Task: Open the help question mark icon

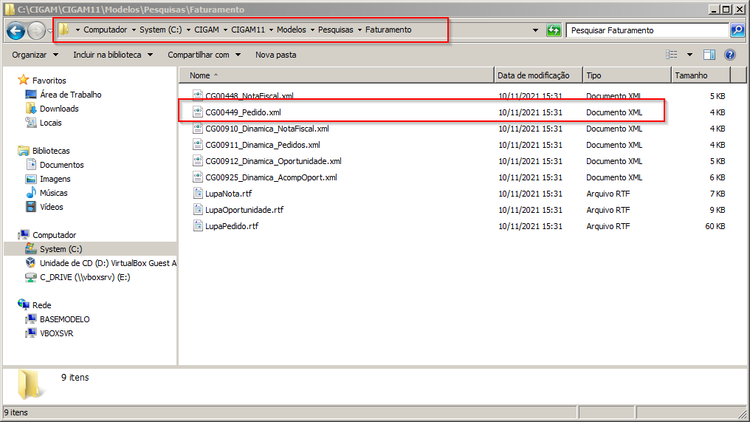Action: [x=729, y=55]
